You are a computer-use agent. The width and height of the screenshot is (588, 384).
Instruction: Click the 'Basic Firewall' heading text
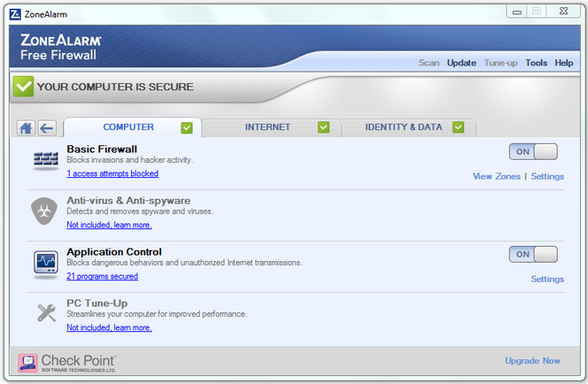102,149
